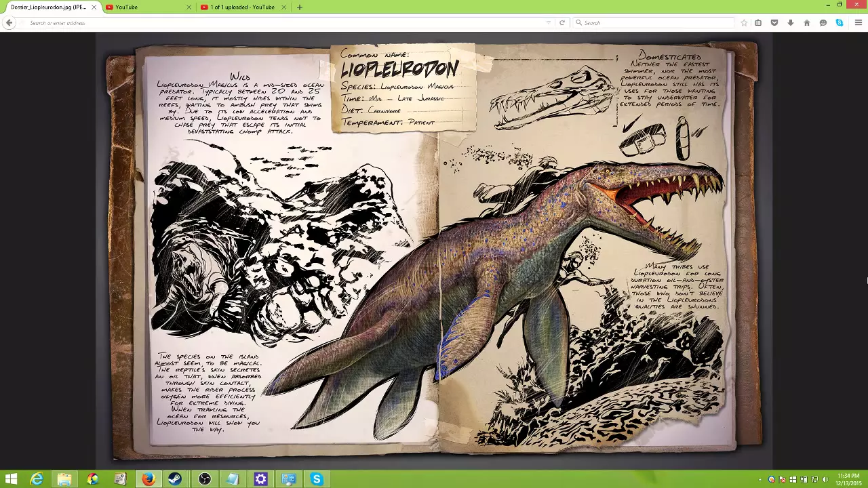868x488 pixels.
Task: Open OBS Studio from taskbar
Action: (204, 479)
